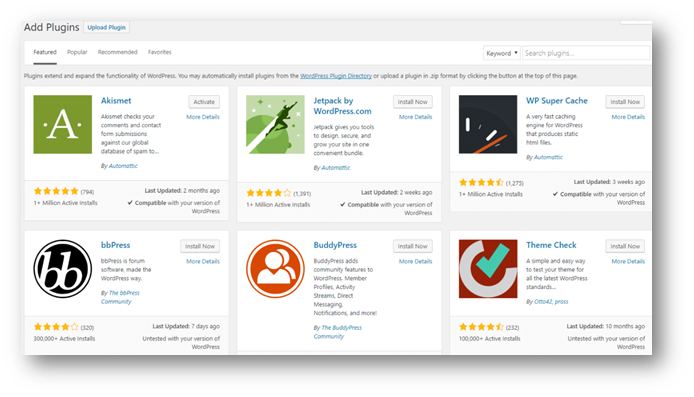Viewport: 694px width, 397px height.
Task: Open the Keyword search type dropdown
Action: 501,53
